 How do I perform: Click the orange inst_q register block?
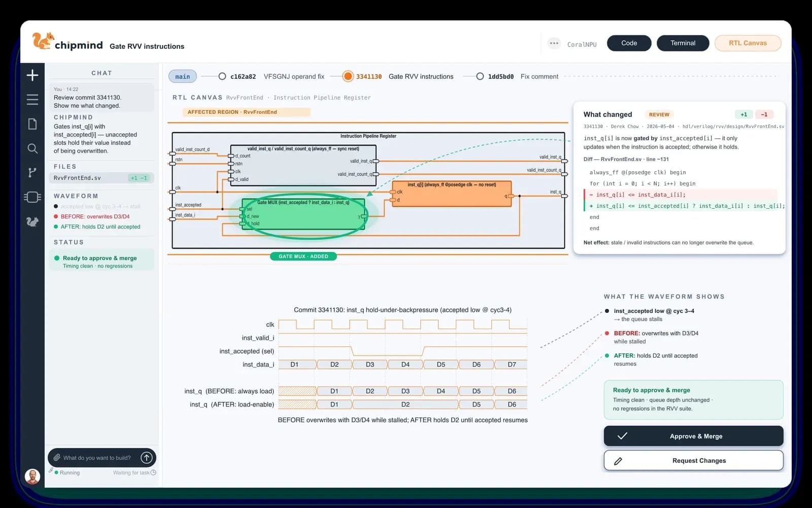452,194
